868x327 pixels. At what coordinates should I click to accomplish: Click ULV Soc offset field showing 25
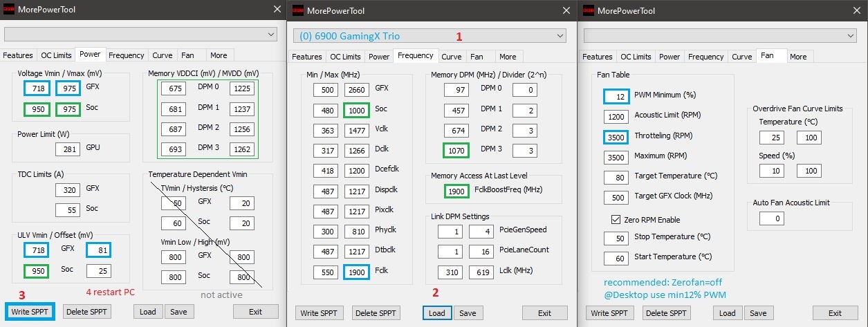click(98, 271)
